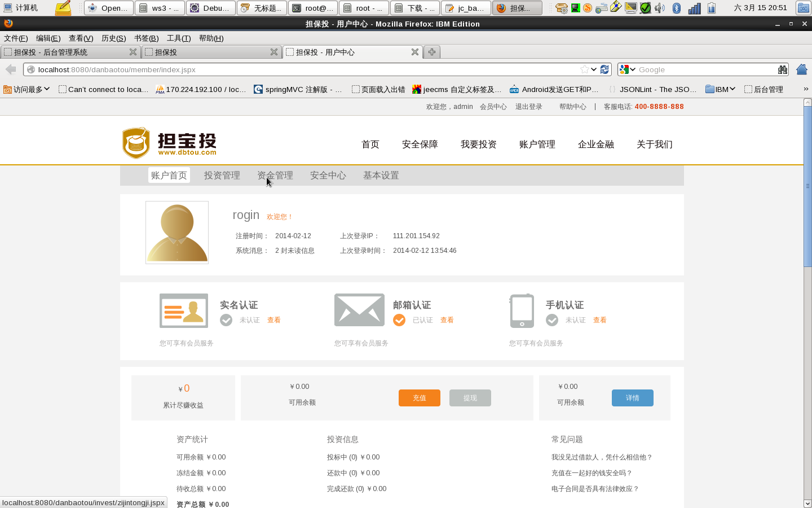Image resolution: width=812 pixels, height=508 pixels.
Task: Click 查看 link beside 手机认证
Action: click(x=600, y=320)
